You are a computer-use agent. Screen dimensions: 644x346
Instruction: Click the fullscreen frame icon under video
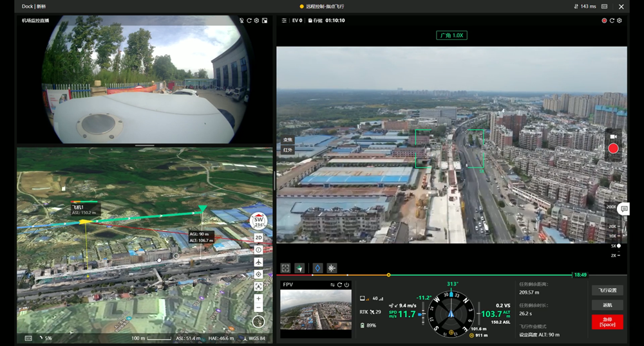285,268
